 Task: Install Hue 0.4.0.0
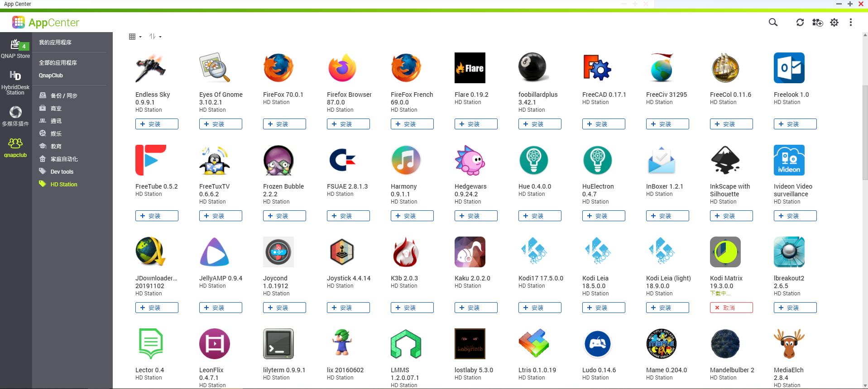click(x=540, y=216)
